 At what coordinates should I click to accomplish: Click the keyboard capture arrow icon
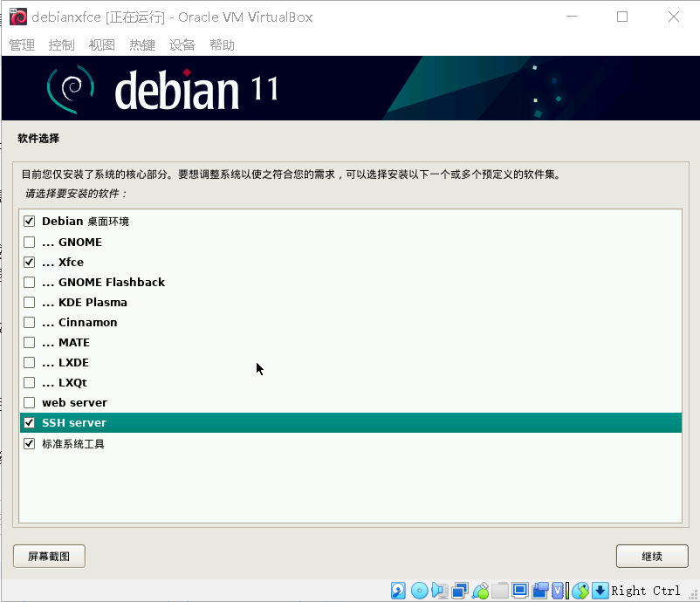[600, 591]
